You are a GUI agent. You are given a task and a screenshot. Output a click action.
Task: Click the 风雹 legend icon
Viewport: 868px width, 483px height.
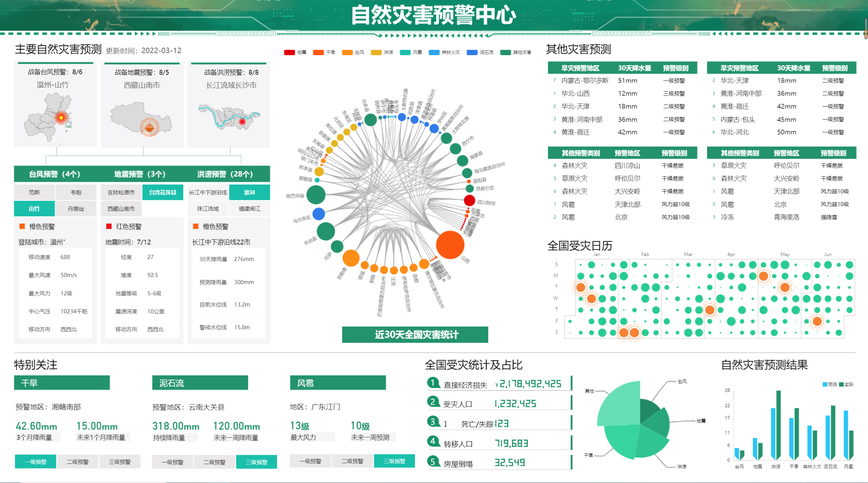(406, 53)
